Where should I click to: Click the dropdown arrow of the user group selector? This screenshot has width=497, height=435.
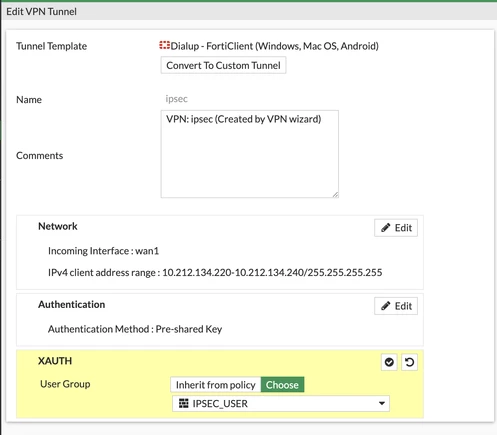382,403
